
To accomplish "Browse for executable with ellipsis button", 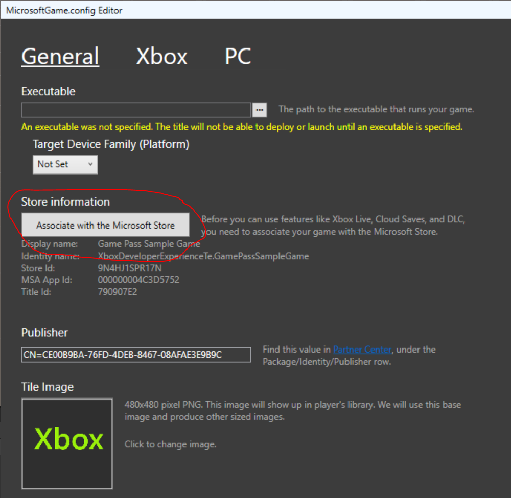I will (259, 110).
